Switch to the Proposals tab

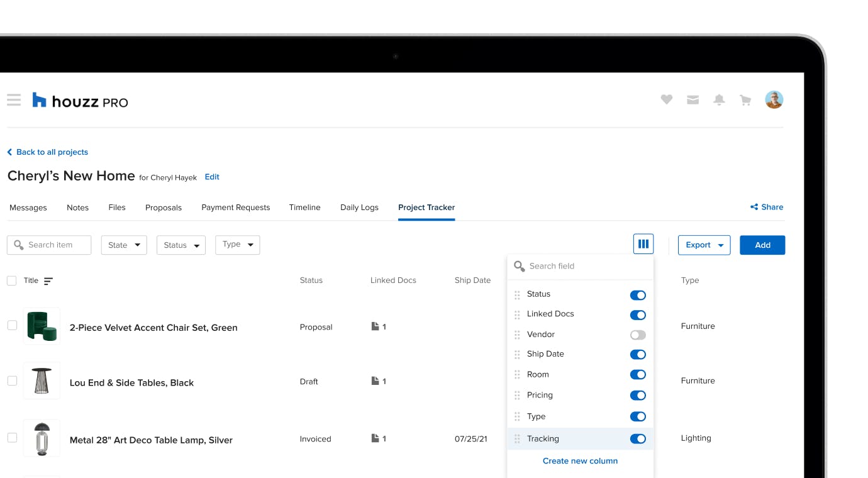click(164, 208)
